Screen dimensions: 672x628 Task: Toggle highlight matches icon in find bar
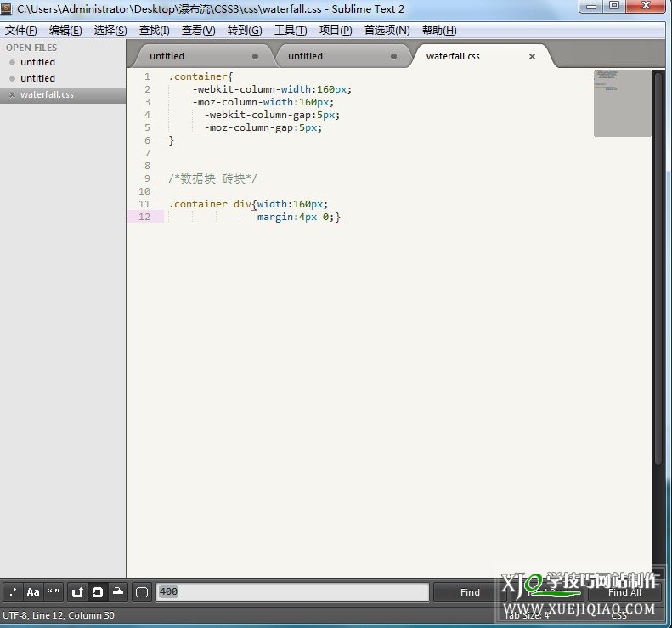pyautogui.click(x=142, y=592)
